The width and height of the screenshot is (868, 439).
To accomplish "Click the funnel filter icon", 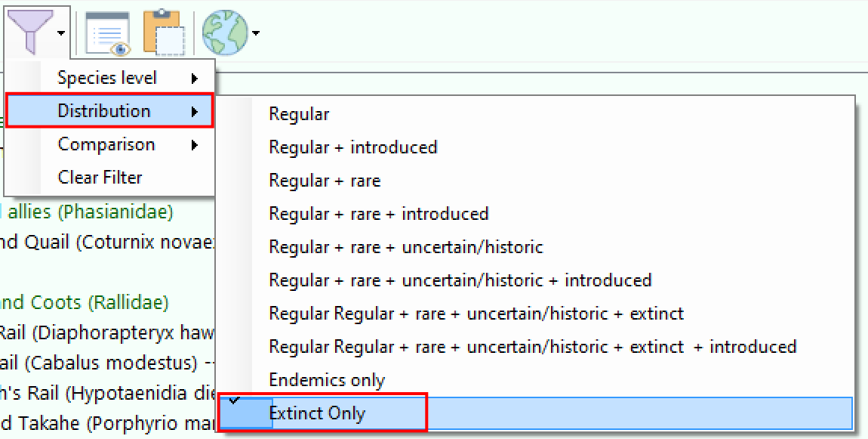I will (30, 32).
